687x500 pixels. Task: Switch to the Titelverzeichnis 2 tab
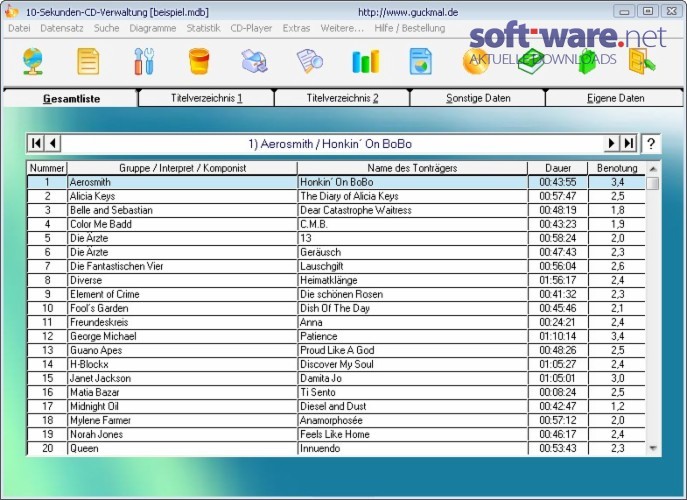point(342,98)
